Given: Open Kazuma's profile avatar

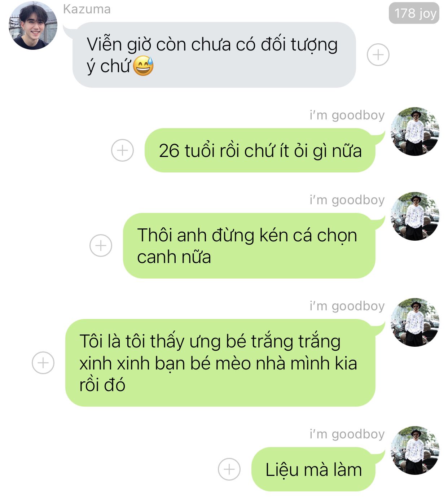Looking at the screenshot, I should coord(33,25).
